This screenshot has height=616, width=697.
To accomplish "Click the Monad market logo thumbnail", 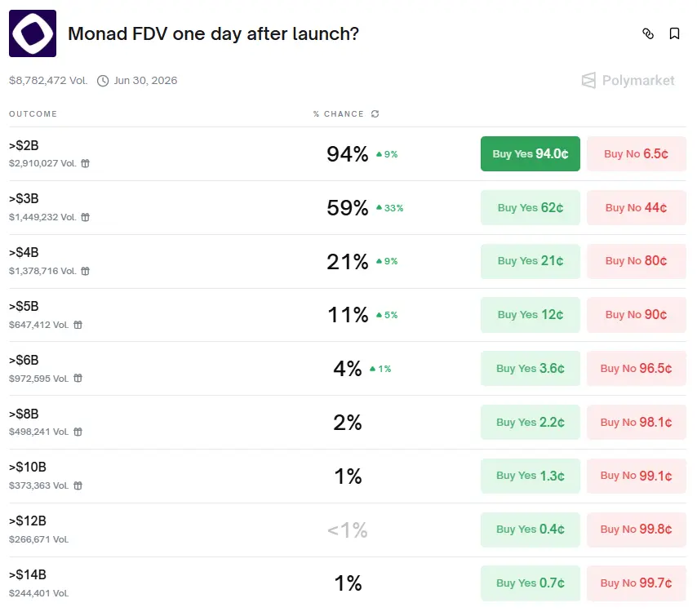I will coord(33,33).
